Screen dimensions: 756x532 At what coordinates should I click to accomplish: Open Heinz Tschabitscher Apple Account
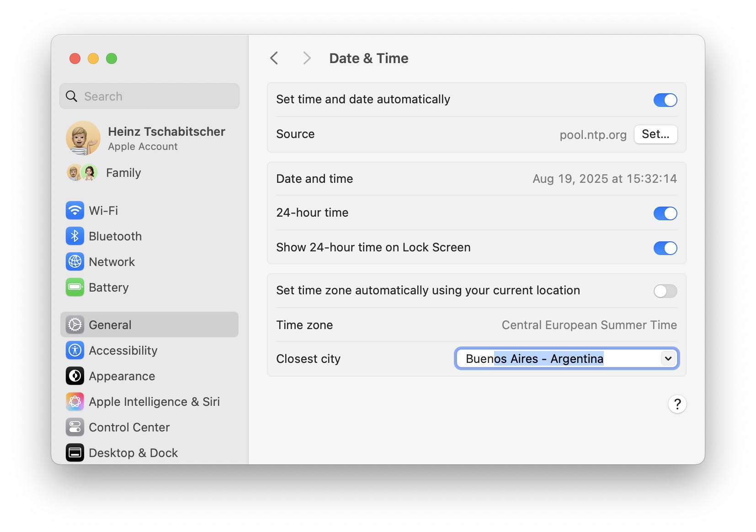click(x=149, y=138)
